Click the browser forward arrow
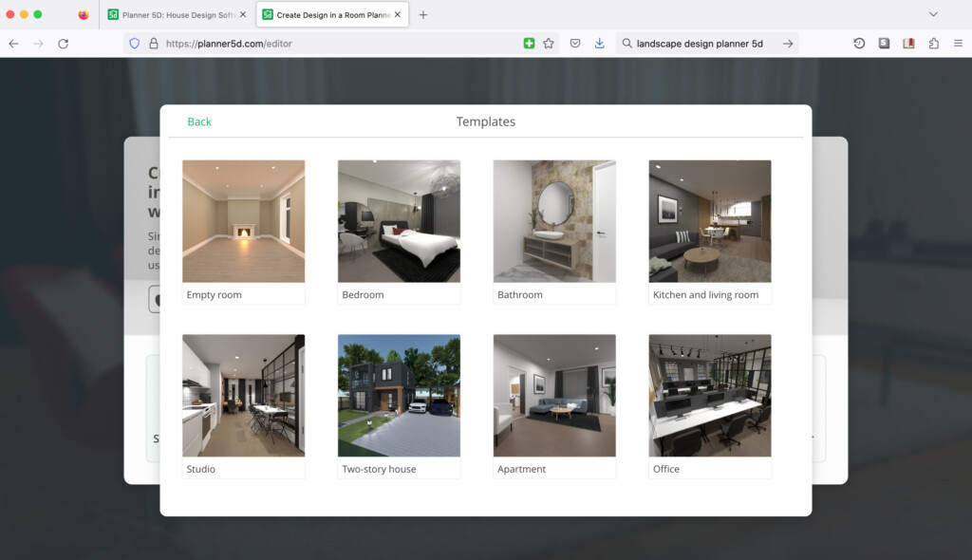Image resolution: width=972 pixels, height=560 pixels. 38,44
